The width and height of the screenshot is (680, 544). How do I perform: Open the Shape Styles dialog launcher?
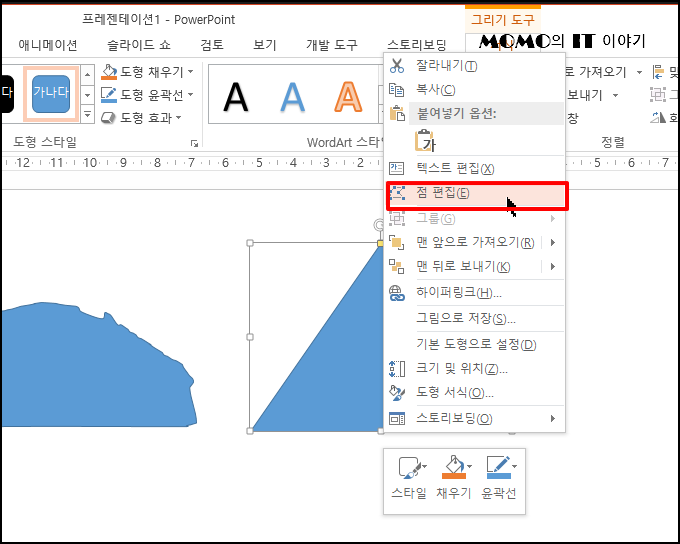tap(194, 143)
